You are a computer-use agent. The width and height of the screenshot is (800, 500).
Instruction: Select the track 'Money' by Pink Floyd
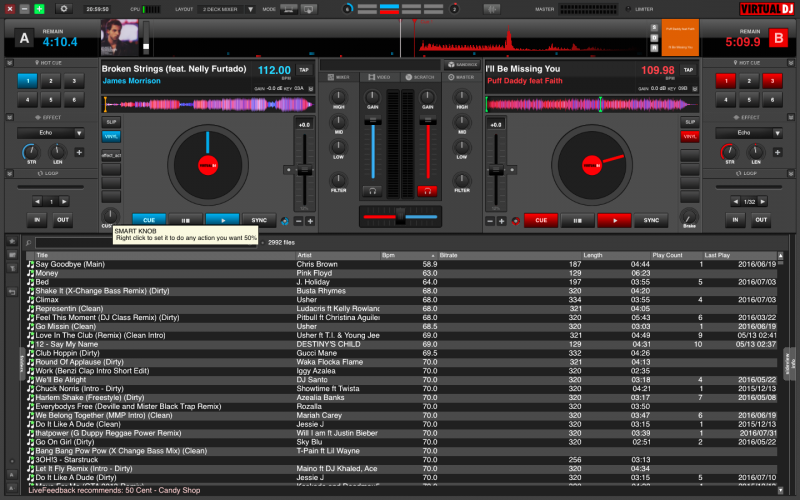401,273
